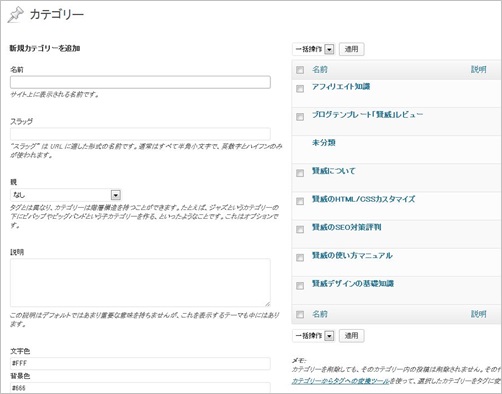This screenshot has width=502, height=394.
Task: Click into the 説明 description textarea
Action: 140,282
